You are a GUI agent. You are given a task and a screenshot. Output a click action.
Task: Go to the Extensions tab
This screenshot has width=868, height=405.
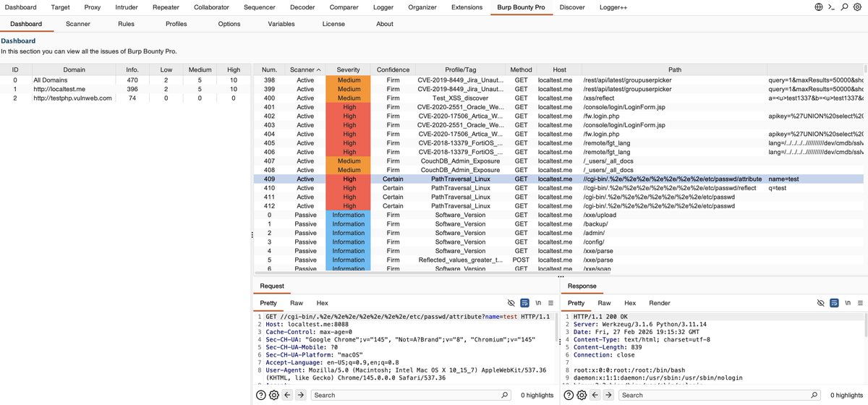tap(467, 7)
